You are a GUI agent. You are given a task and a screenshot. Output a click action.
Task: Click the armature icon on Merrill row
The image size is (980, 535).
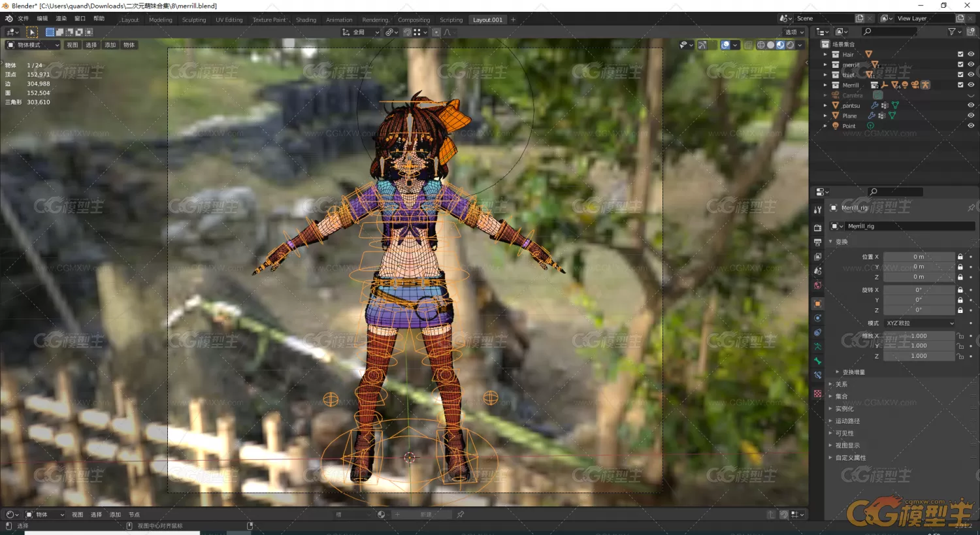(x=925, y=85)
